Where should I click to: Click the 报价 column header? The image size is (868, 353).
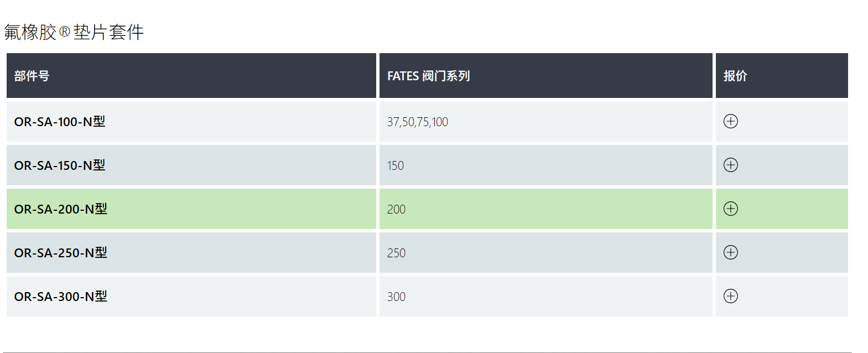click(x=782, y=76)
